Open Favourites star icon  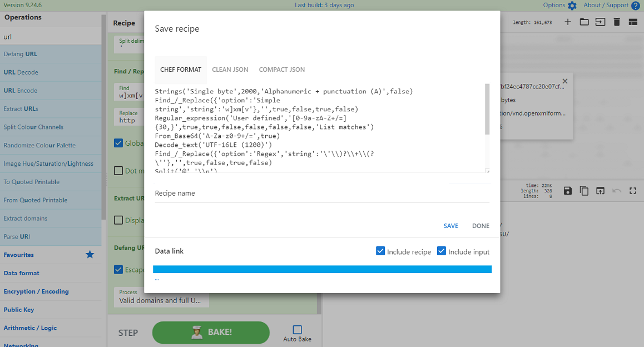click(90, 255)
